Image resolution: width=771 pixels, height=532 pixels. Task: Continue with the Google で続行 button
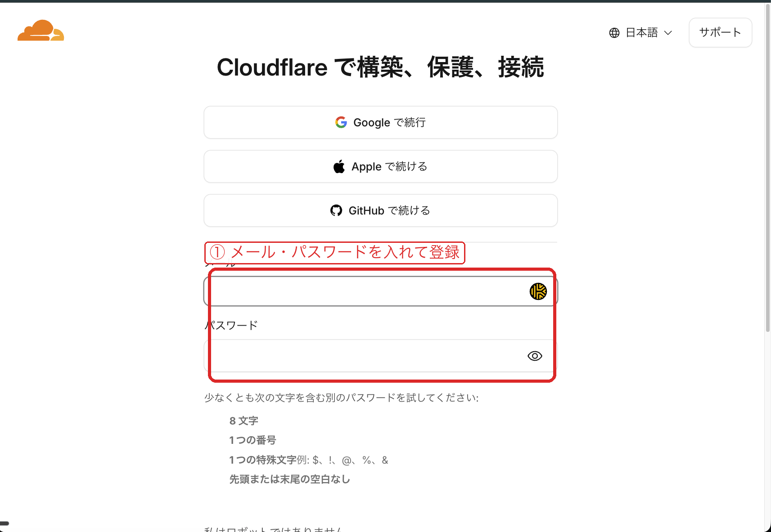tap(381, 122)
